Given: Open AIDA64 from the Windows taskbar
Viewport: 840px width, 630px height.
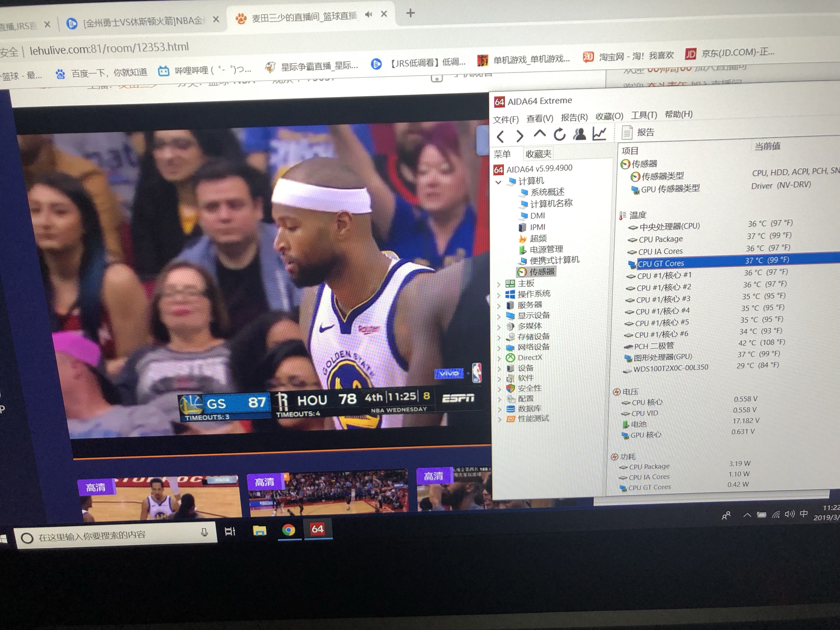Looking at the screenshot, I should [317, 529].
